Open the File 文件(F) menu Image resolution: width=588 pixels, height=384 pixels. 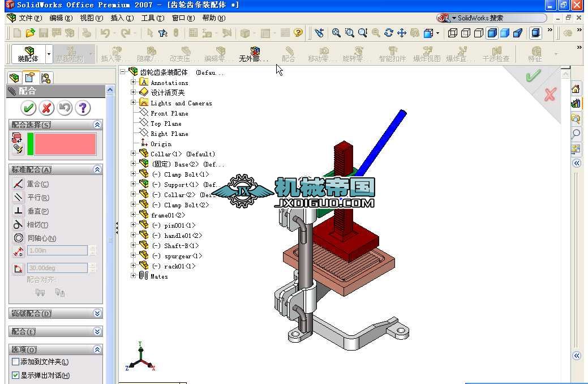pyautogui.click(x=31, y=18)
